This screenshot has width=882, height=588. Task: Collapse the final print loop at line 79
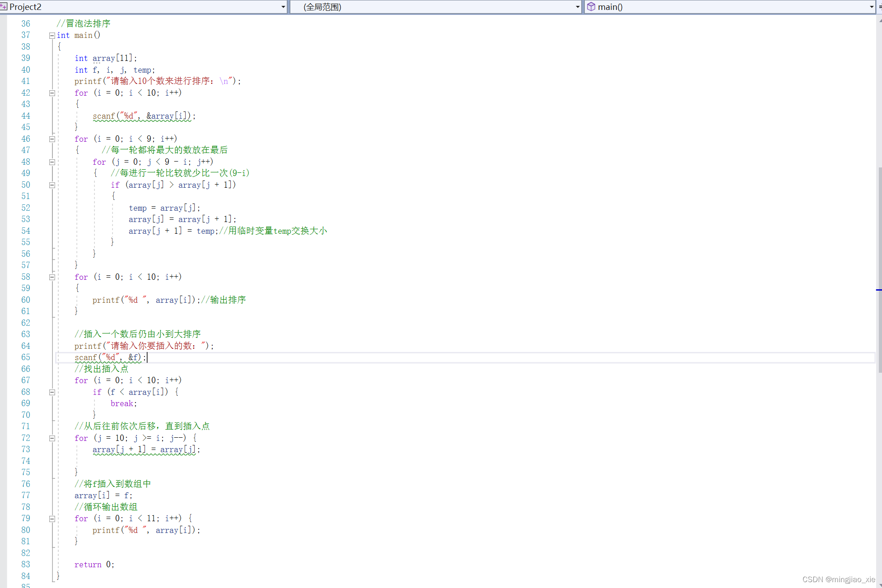(52, 519)
